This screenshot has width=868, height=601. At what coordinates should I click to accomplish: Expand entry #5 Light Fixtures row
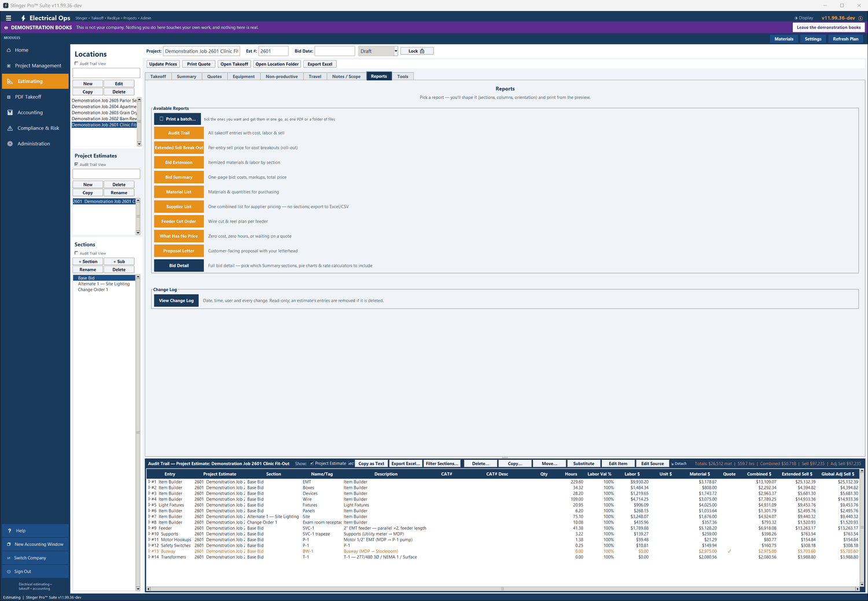[x=149, y=505]
